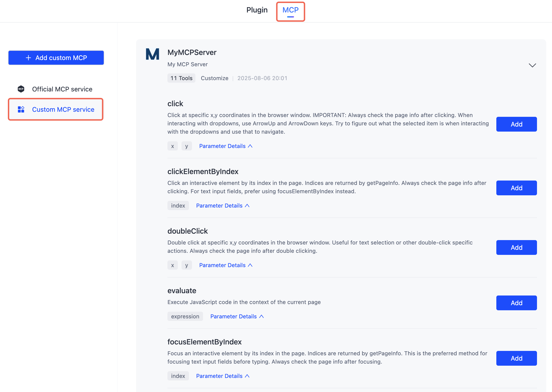The width and height of the screenshot is (552, 392).
Task: Click the Official MCP service hexagon icon
Action: [21, 89]
